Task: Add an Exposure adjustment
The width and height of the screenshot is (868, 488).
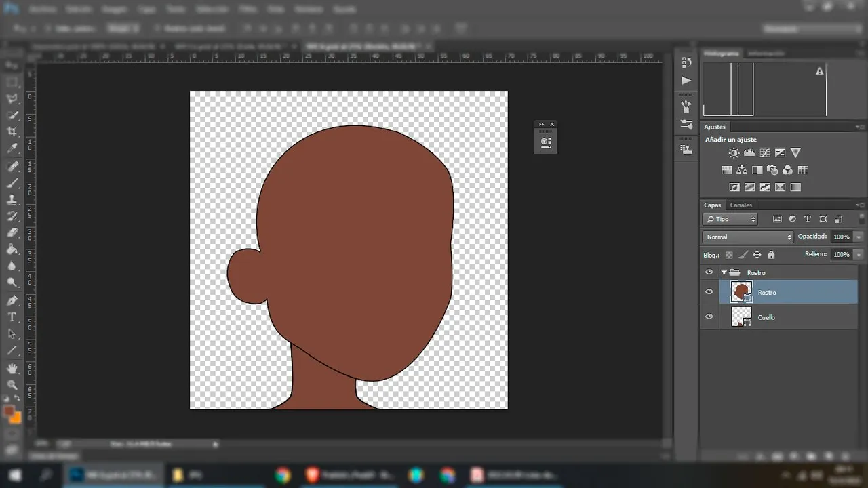Action: click(x=780, y=153)
